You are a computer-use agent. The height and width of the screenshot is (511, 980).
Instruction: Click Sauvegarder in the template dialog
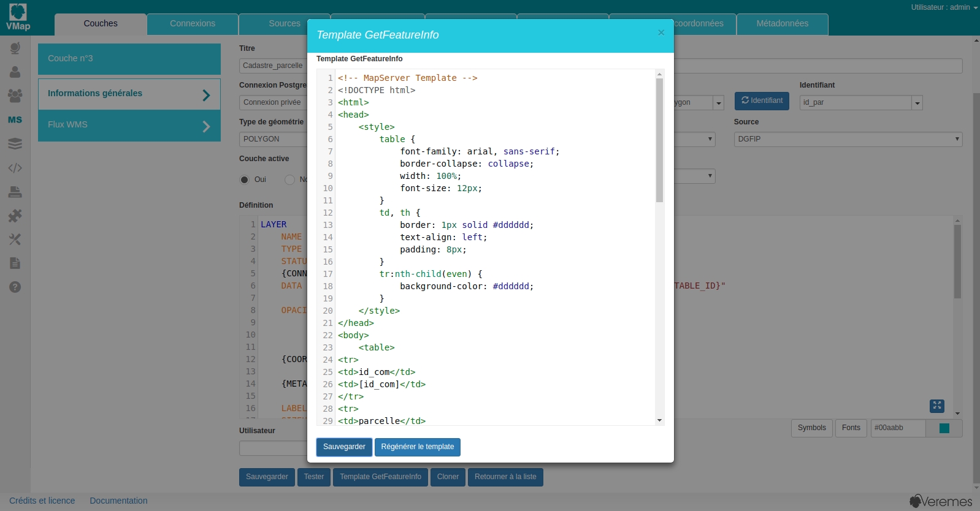click(344, 447)
